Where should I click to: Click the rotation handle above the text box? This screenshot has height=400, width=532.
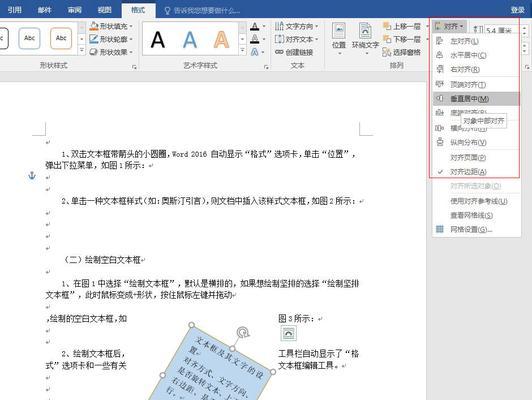[x=243, y=332]
